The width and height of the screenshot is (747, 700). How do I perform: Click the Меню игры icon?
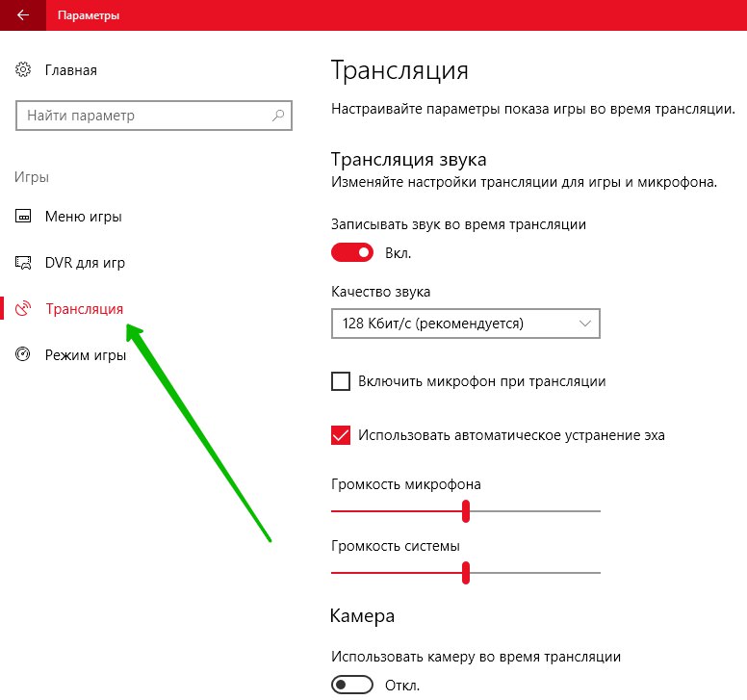coord(23,217)
